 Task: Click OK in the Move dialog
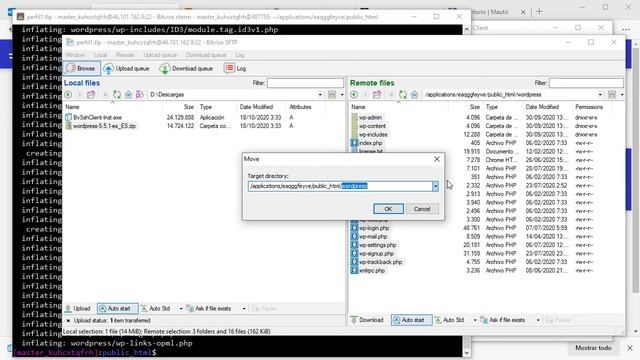[x=388, y=209]
